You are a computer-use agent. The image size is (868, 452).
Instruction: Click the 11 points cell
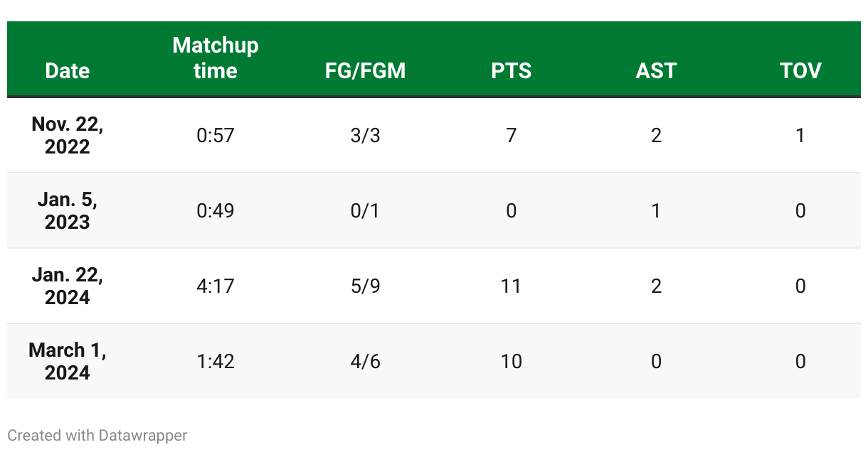tap(511, 286)
